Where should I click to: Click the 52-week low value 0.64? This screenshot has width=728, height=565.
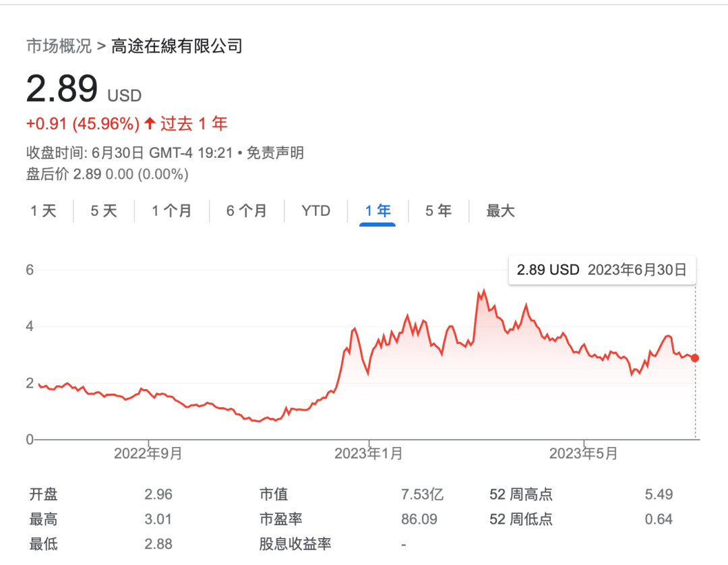pos(659,519)
